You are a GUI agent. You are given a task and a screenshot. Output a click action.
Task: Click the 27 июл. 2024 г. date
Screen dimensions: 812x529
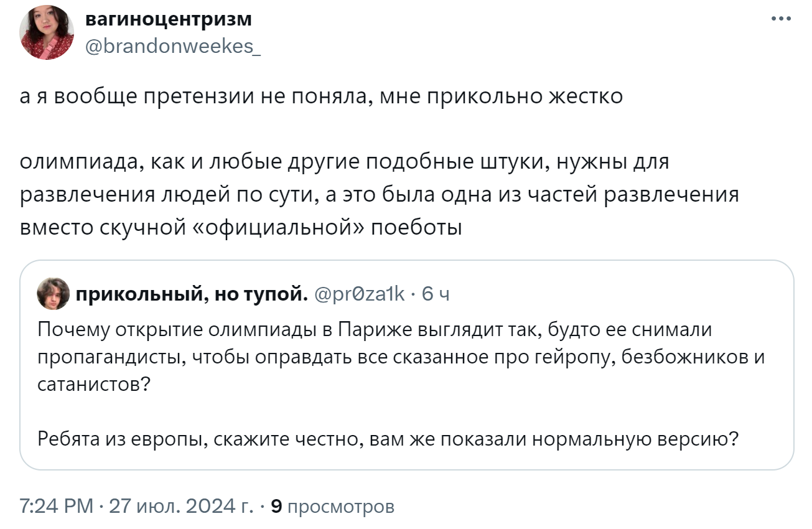tap(180, 507)
